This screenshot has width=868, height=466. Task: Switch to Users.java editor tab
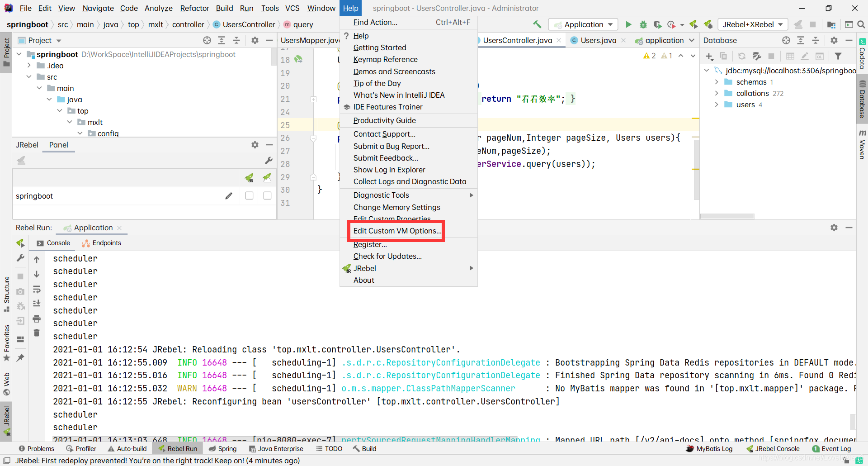pos(598,40)
